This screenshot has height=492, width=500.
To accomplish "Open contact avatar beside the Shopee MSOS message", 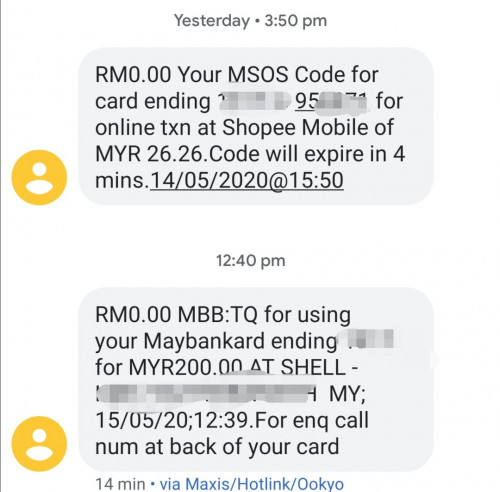I will [39, 177].
